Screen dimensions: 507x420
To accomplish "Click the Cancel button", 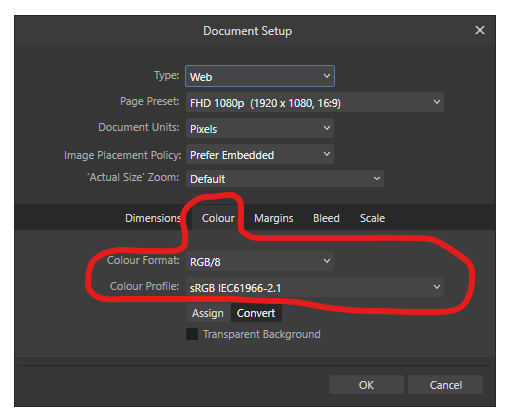I will click(445, 385).
